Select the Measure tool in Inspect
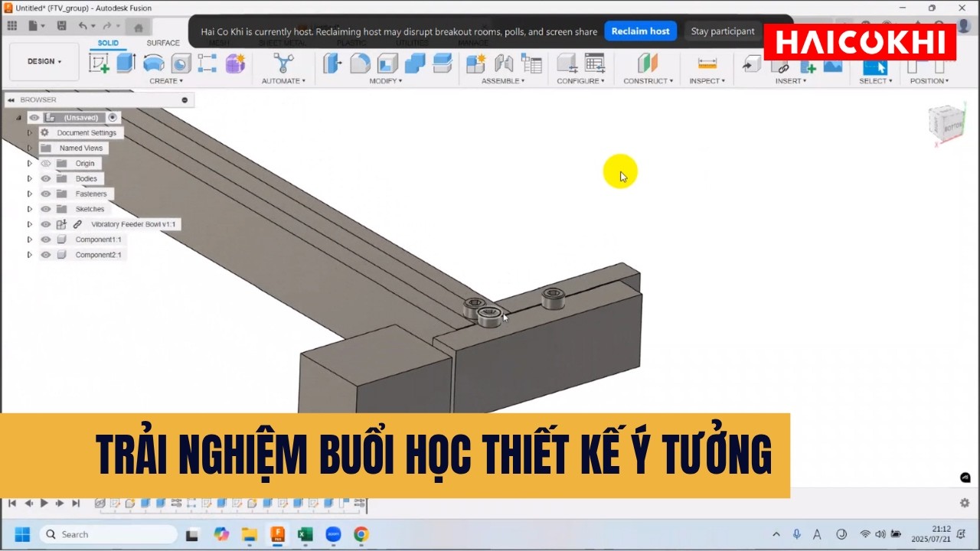 pos(707,63)
